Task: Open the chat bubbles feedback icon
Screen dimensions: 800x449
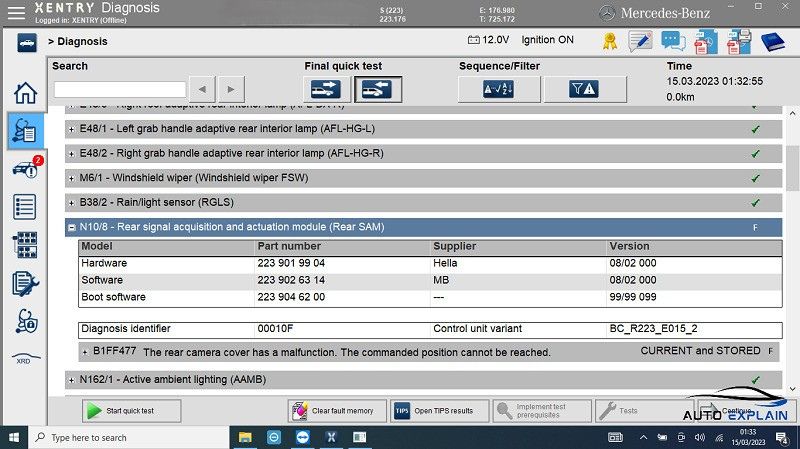Action: (673, 41)
